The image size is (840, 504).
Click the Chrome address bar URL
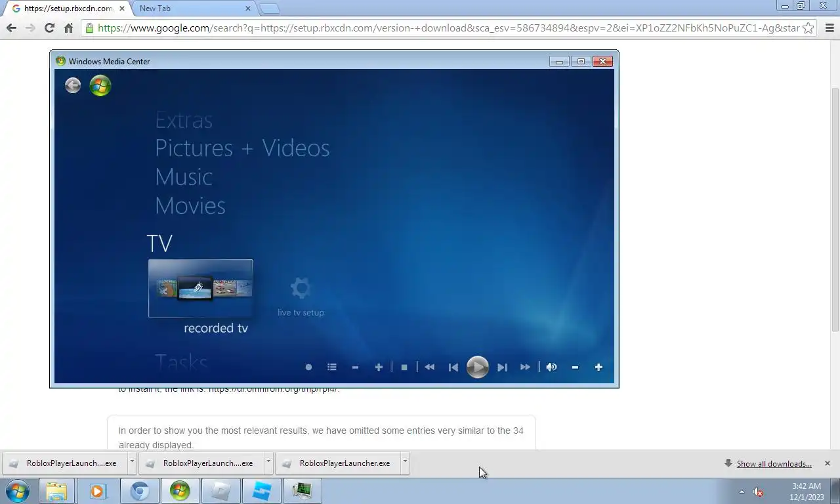[448, 28]
